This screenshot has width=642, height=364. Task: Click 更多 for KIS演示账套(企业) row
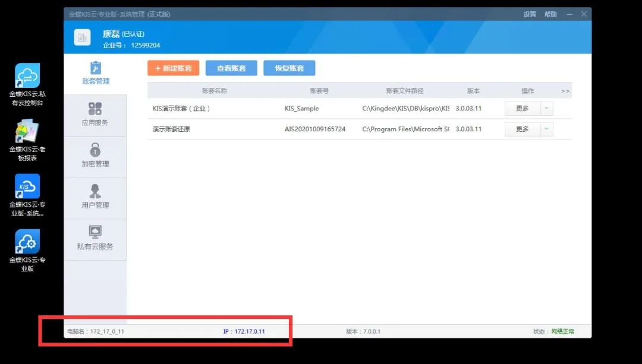523,109
